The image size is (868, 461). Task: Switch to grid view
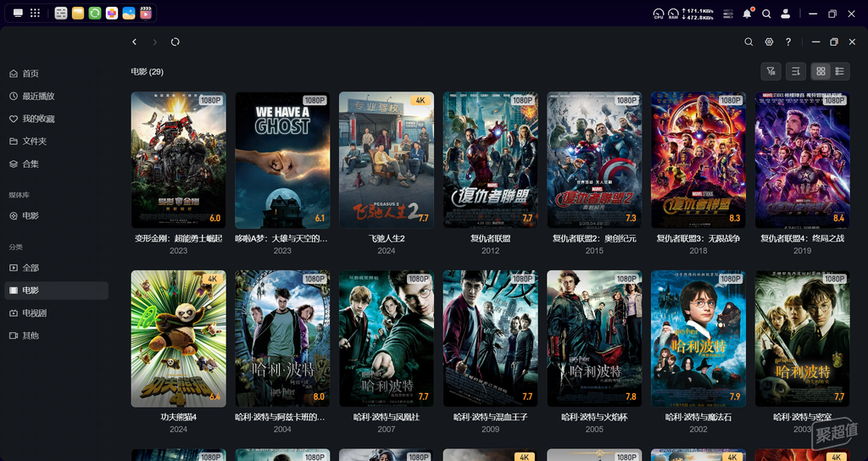click(x=821, y=71)
